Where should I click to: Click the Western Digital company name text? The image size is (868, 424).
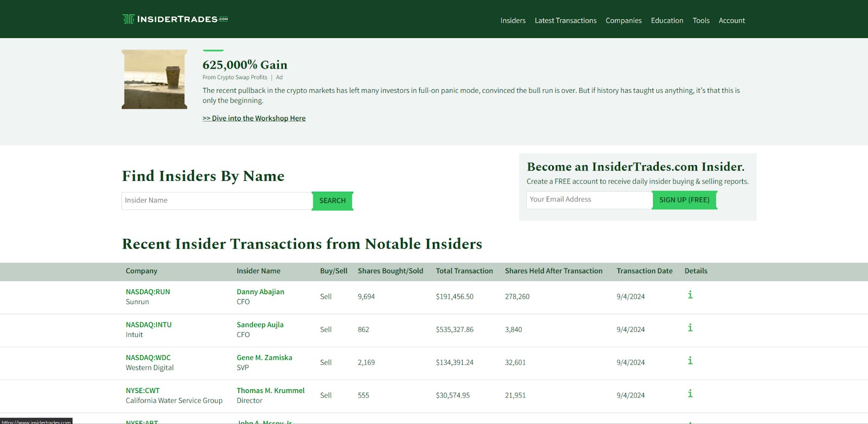[x=150, y=368]
